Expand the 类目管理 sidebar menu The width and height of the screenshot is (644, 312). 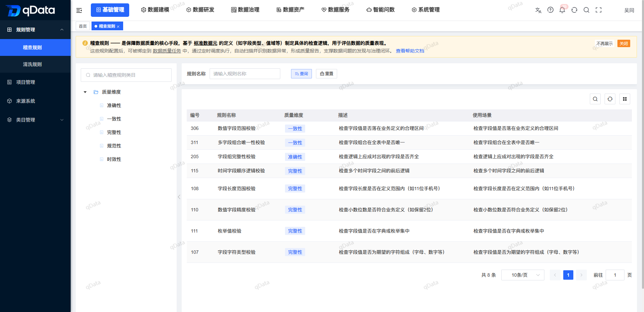pyautogui.click(x=62, y=120)
